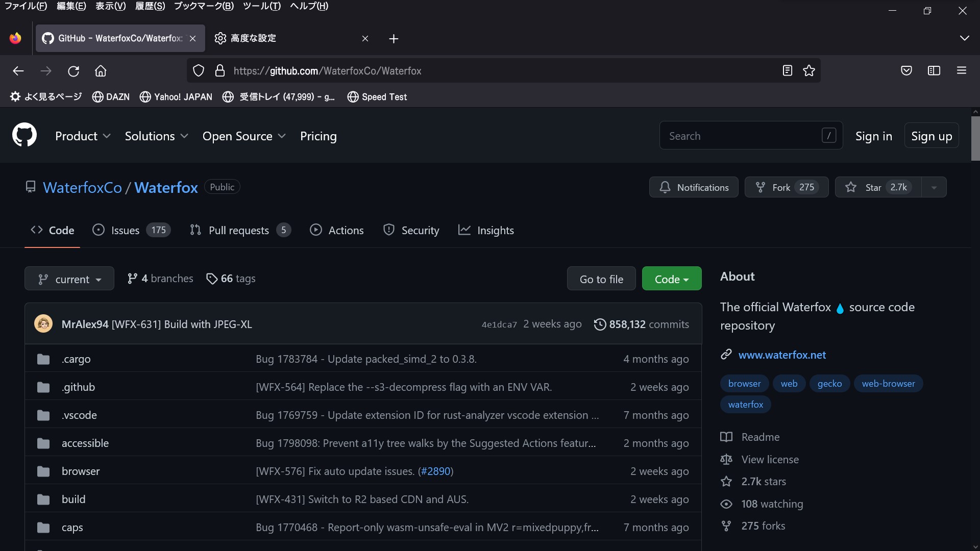Open the Pull requests tab icon
The width and height of the screenshot is (980, 551).
tap(195, 230)
